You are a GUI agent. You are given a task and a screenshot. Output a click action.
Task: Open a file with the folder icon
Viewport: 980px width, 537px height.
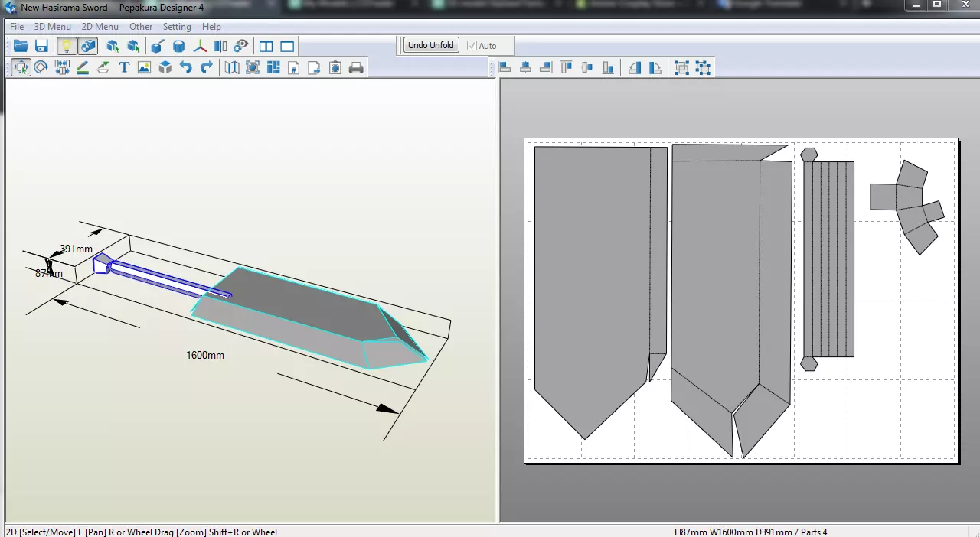click(21, 47)
